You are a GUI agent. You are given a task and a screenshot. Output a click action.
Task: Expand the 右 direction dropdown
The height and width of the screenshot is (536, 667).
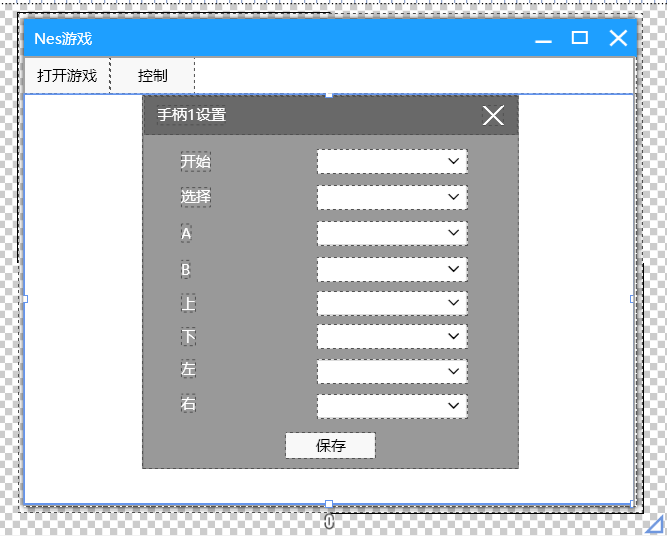click(392, 406)
